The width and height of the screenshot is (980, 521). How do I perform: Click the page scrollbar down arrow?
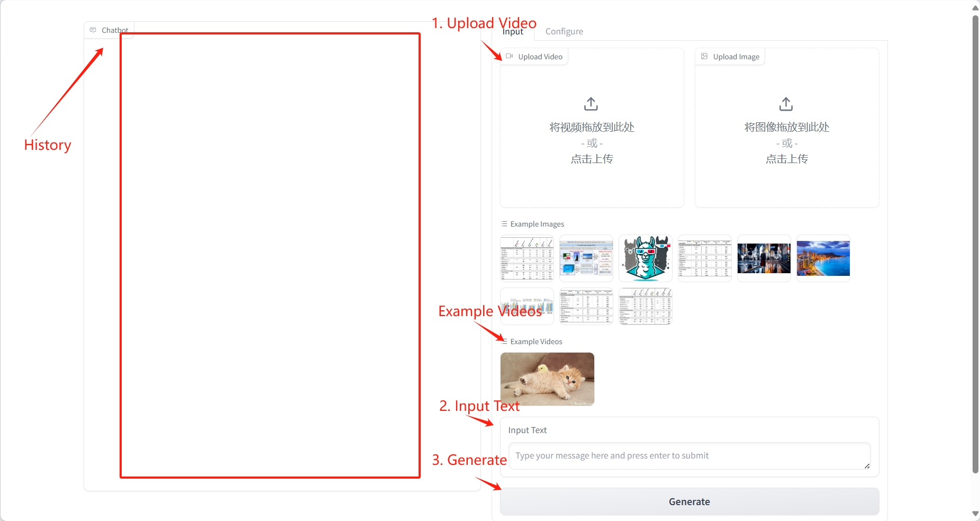[975, 514]
